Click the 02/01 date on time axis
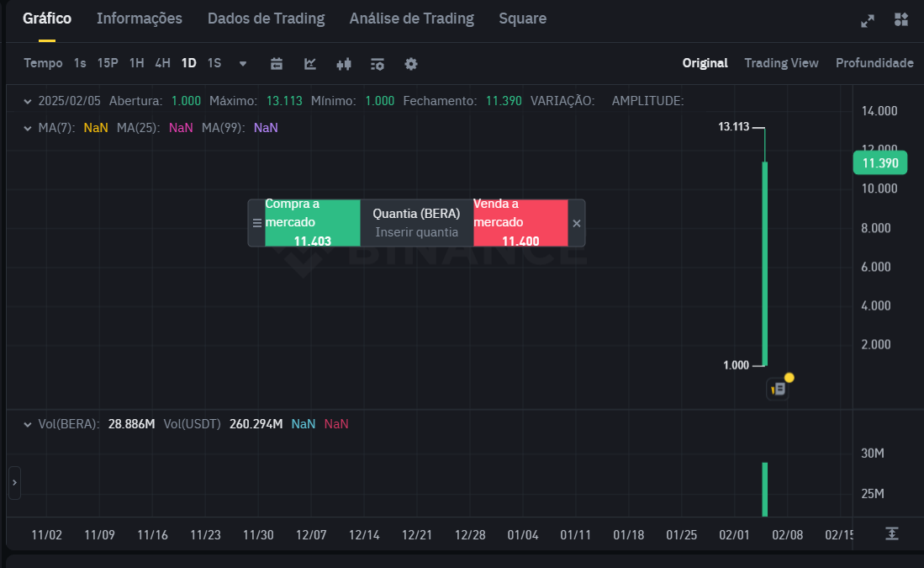The width and height of the screenshot is (924, 568). (734, 535)
